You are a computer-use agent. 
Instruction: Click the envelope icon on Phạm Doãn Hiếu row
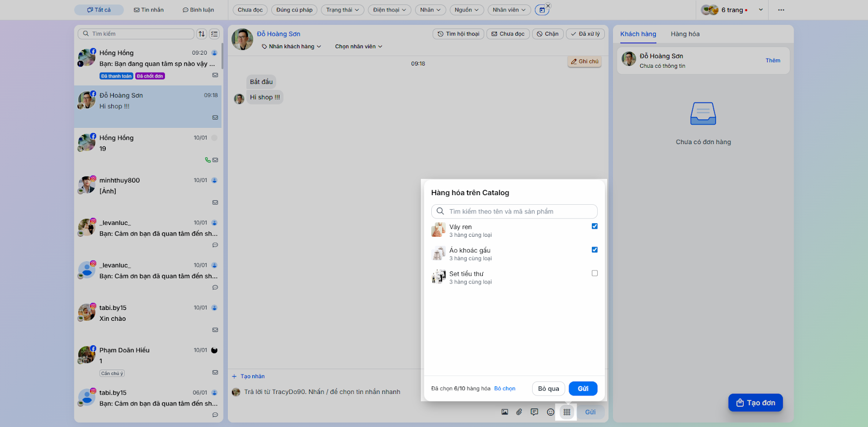coord(215,372)
